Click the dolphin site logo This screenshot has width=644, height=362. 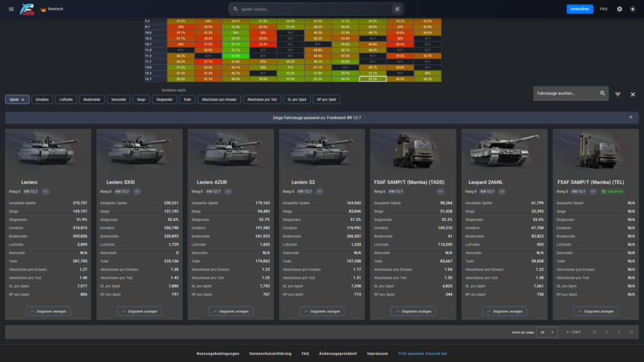(27, 9)
